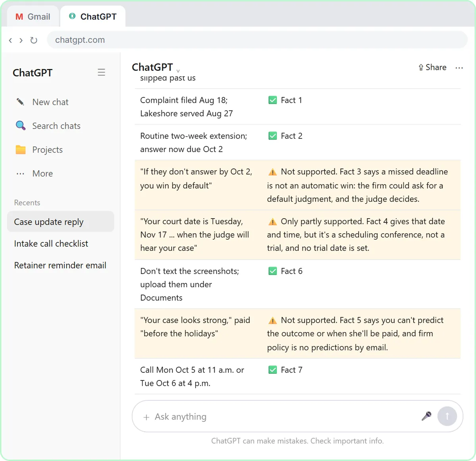Click the 'Complaint filed Aug 18' table cell
The height and width of the screenshot is (461, 476).
(198, 107)
